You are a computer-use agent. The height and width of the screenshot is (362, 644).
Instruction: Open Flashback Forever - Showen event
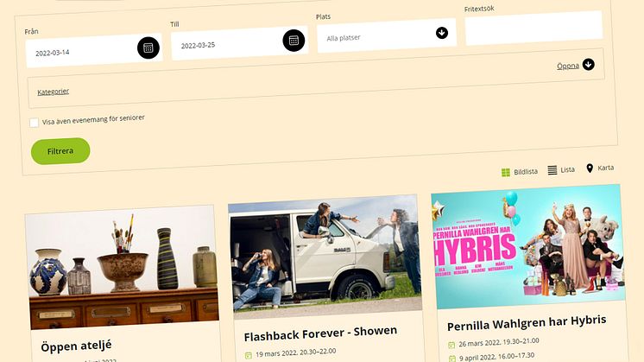(x=320, y=332)
